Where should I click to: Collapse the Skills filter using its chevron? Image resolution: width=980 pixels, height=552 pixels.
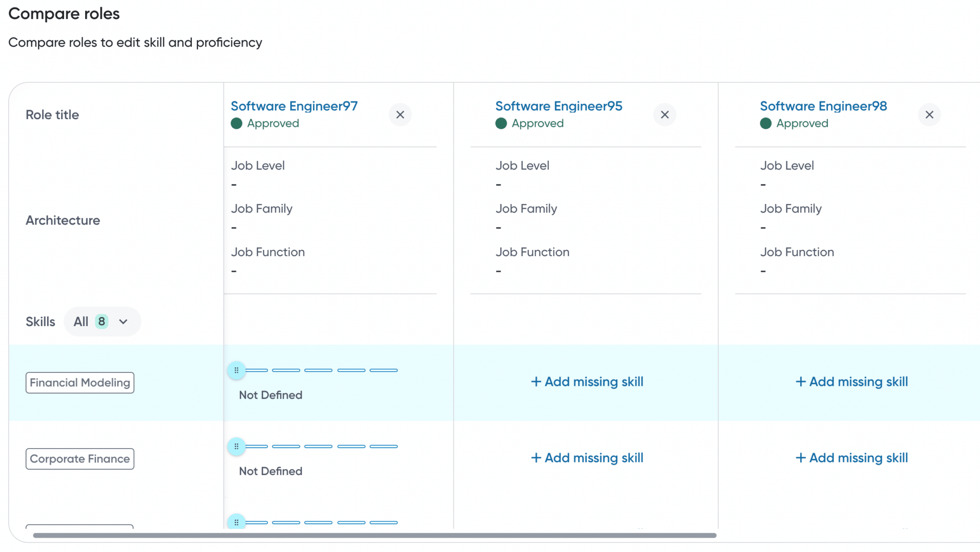123,321
